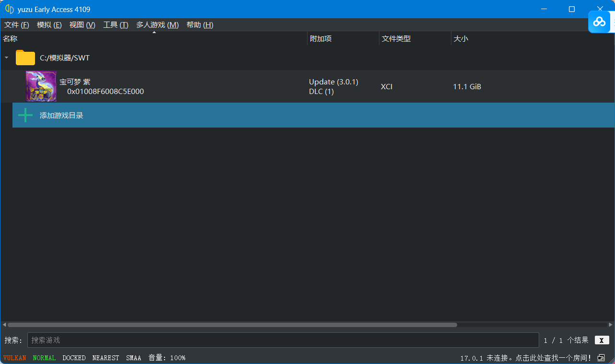Click the 17.0.1 firmware version text
The image size is (615, 364).
pos(472,358)
